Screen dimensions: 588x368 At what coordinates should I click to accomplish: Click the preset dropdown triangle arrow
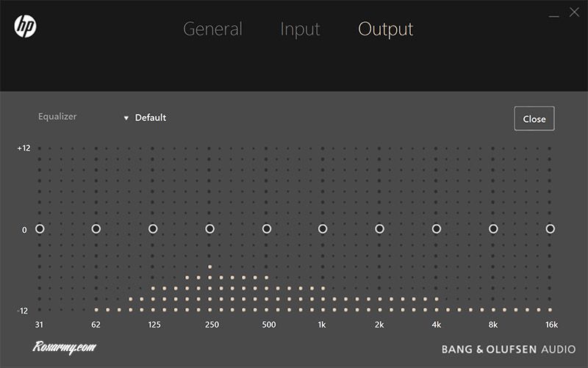[126, 118]
